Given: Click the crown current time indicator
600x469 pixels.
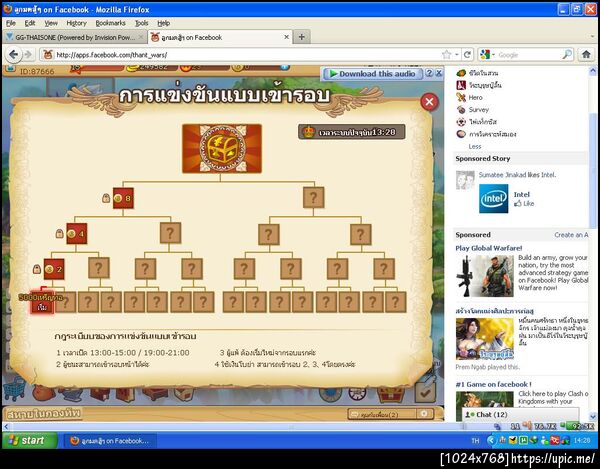Looking at the screenshot, I should (351, 132).
